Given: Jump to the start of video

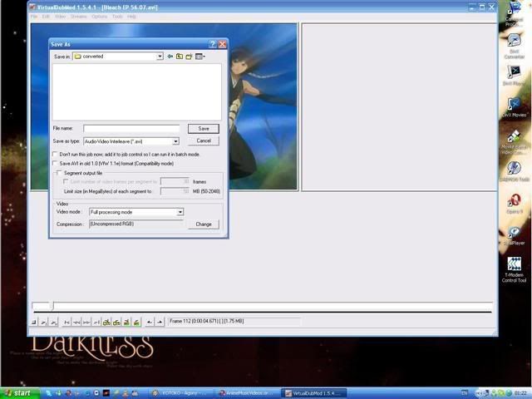Looking at the screenshot, I should click(x=66, y=321).
